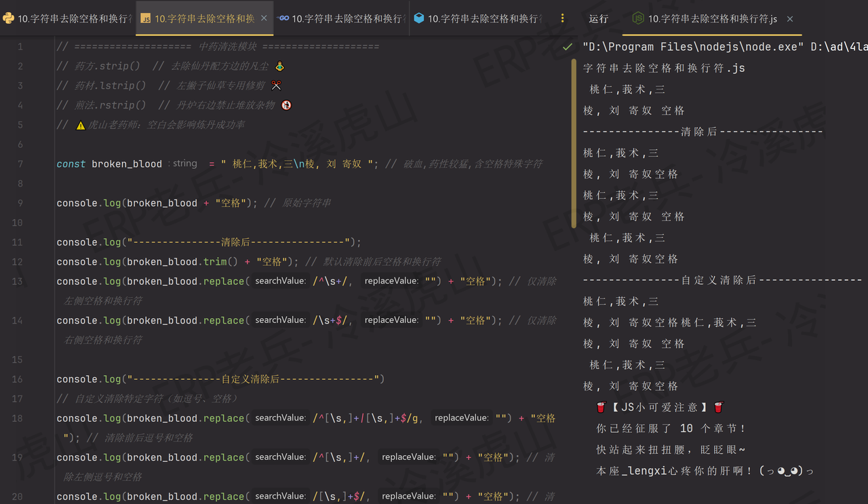Click the warning emoji in the line 5 comment
The image size is (868, 504).
[81, 124]
